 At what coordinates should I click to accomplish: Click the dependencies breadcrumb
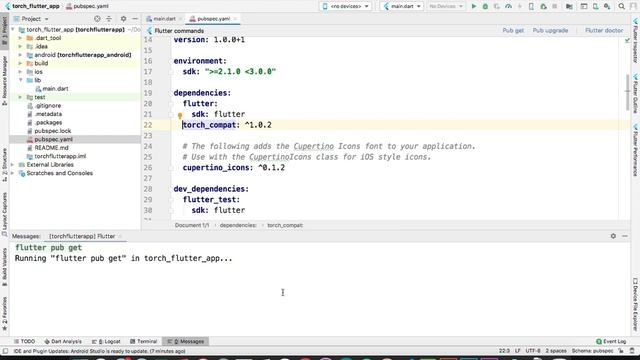tap(238, 225)
